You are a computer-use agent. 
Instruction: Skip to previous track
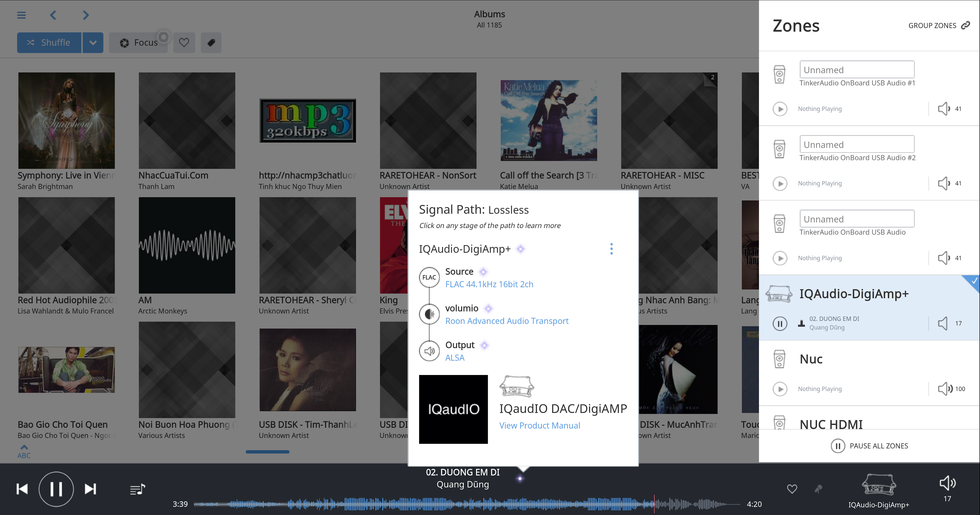[x=22, y=489]
